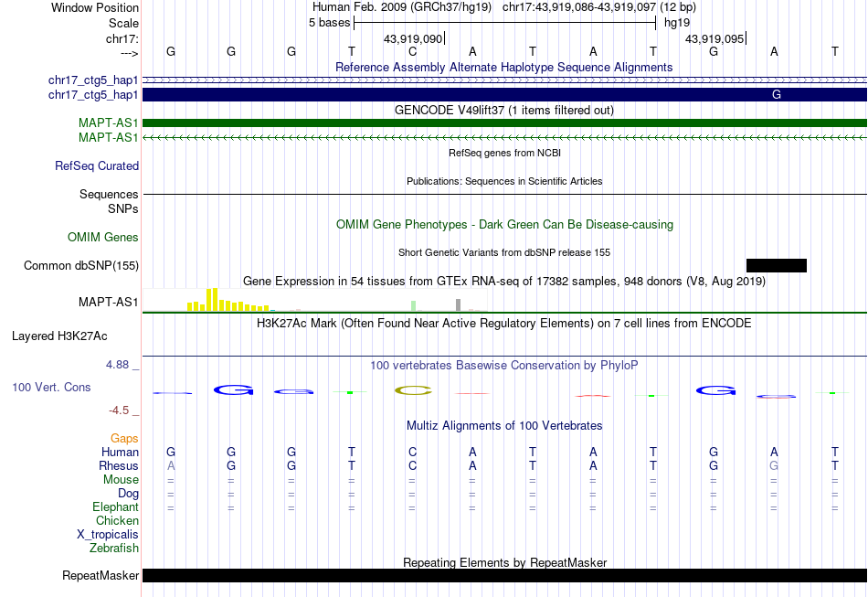Click the Elephant species label
This screenshot has width=868, height=597.
pyautogui.click(x=116, y=506)
